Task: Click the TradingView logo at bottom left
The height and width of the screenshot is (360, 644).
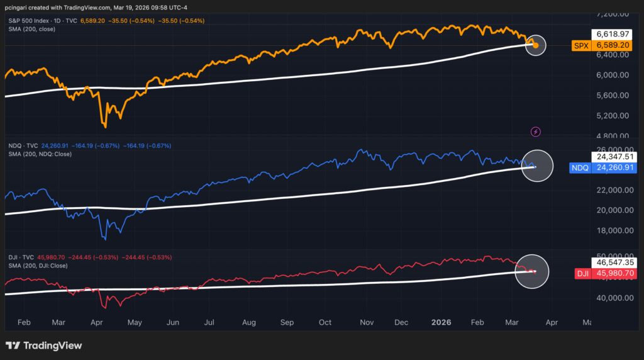Action: (44, 346)
